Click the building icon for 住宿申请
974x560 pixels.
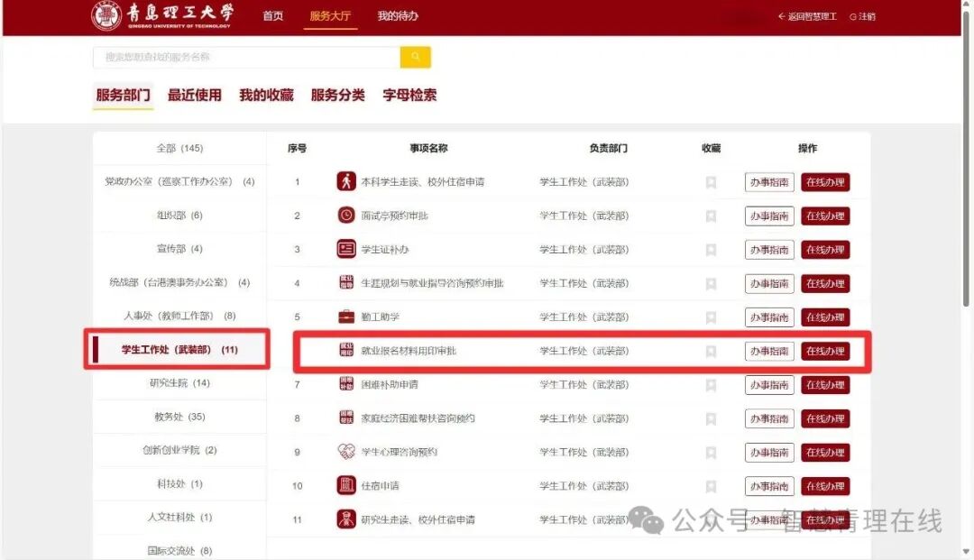point(346,485)
